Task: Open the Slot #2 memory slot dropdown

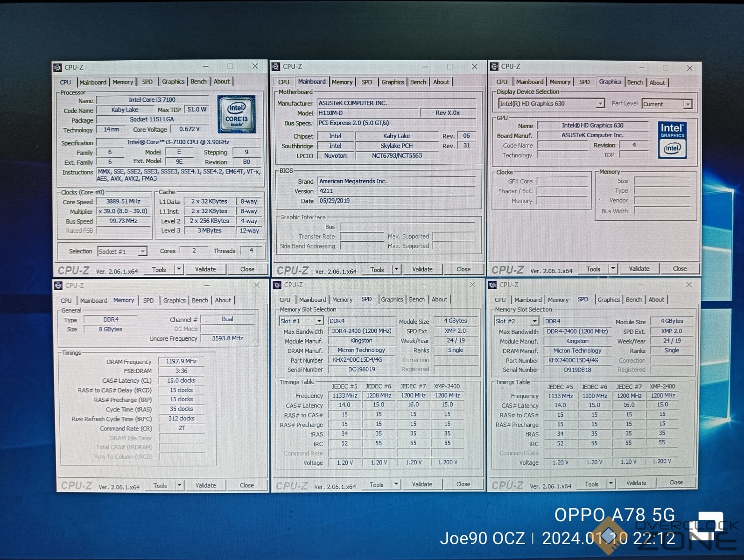Action: [517, 321]
